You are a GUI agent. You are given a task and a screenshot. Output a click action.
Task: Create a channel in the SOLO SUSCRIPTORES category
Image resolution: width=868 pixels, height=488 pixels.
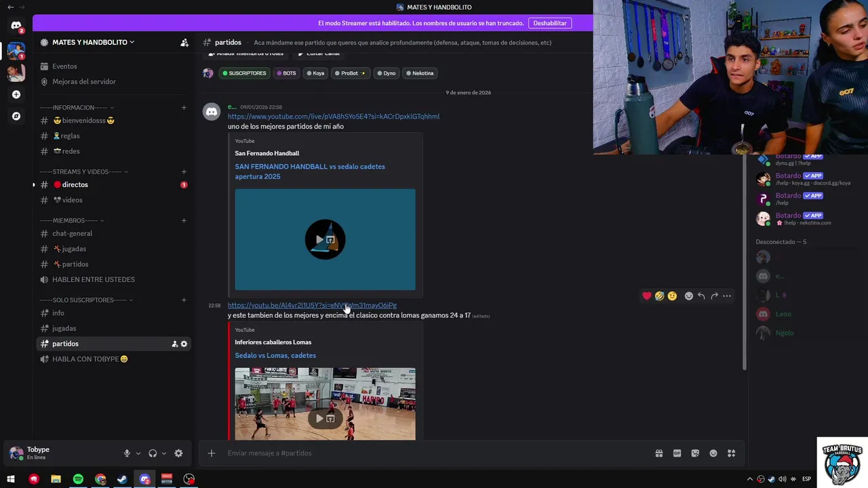[184, 300]
